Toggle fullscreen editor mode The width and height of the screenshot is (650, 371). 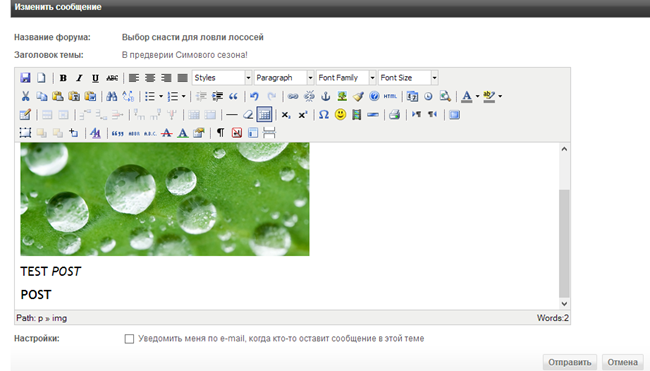coord(454,115)
